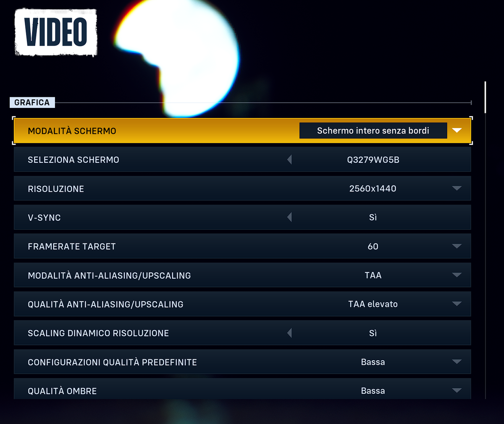Image resolution: width=504 pixels, height=424 pixels.
Task: Open the Qualità Ombre dropdown arrow
Action: tap(457, 391)
